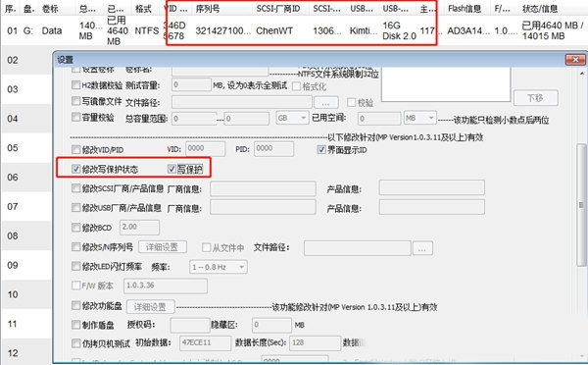Toggle the 校验 checkbox beside file path
Viewport: 588px width, 365px height.
[x=352, y=102]
